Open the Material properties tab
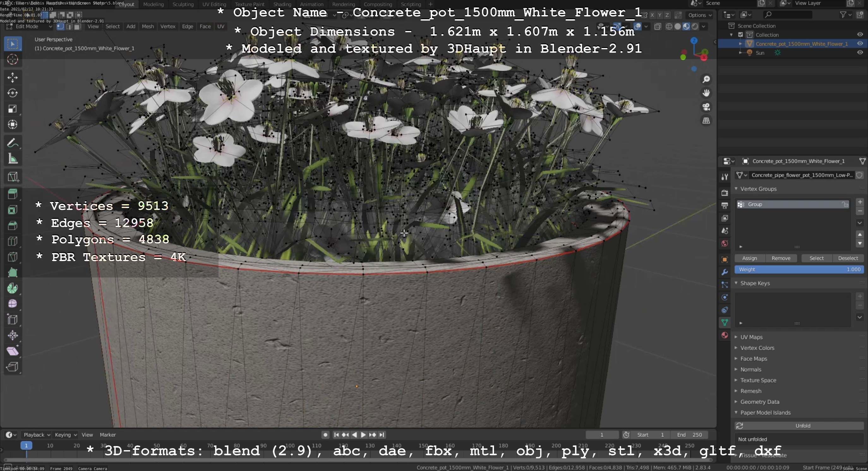This screenshot has width=868, height=471. (x=725, y=335)
